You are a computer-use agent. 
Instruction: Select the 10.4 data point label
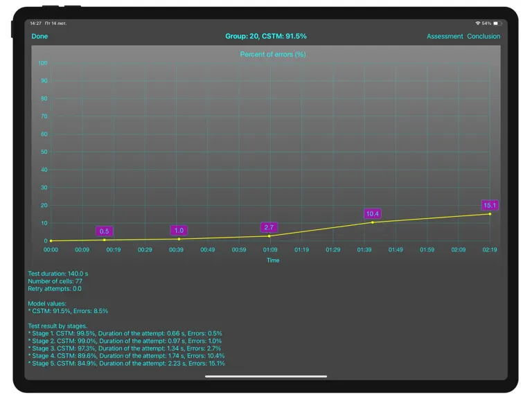372,214
